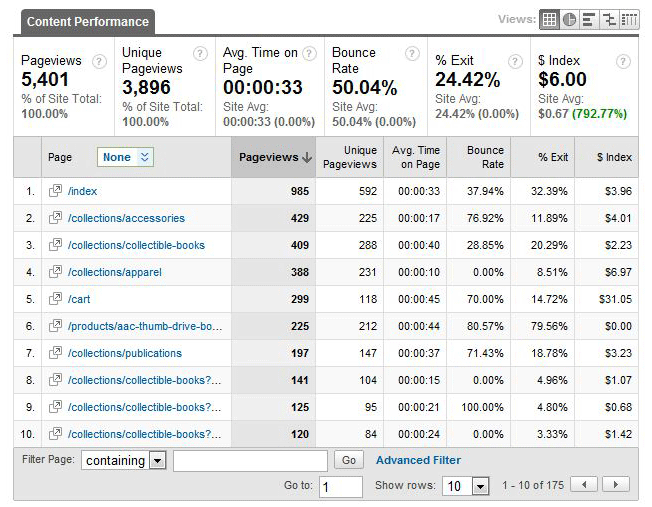The image size is (652, 507).
Task: Select the 24.42% Exit summary value
Action: (467, 79)
